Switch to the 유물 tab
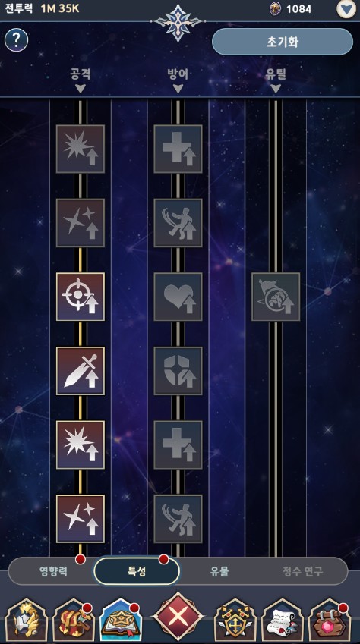This screenshot has width=360, height=644. [219, 571]
